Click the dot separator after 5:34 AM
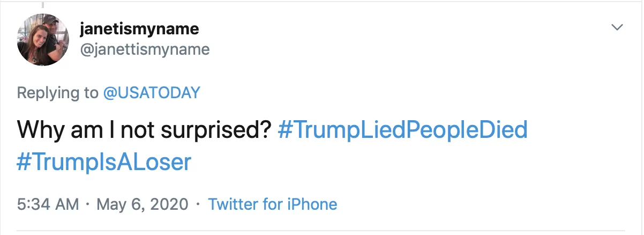 click(88, 204)
